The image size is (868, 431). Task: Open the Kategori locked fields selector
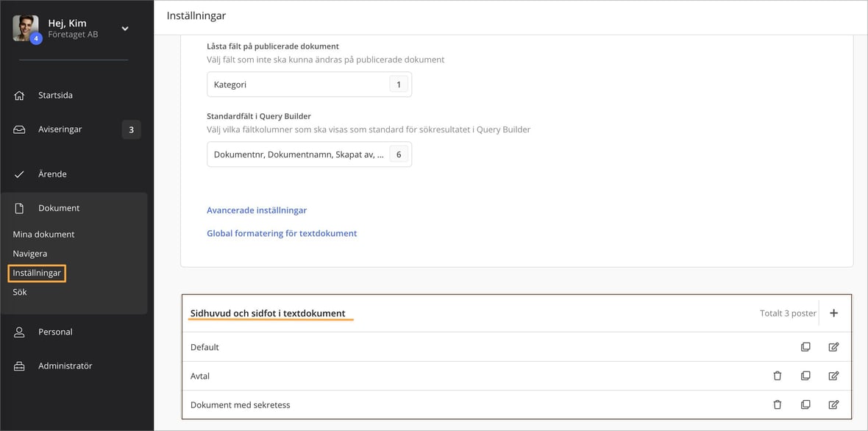(309, 84)
